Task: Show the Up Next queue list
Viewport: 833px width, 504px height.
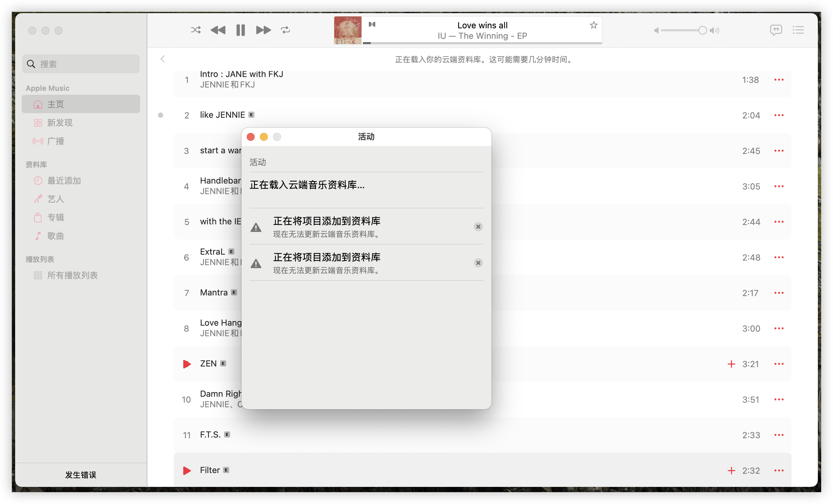Action: (x=798, y=30)
